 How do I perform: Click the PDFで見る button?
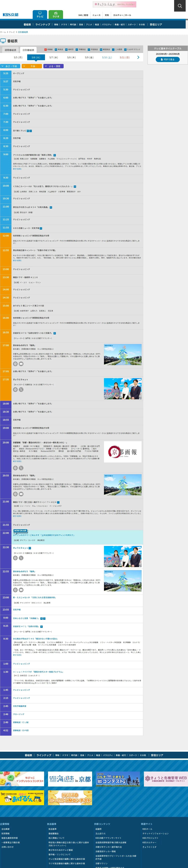point(167,60)
